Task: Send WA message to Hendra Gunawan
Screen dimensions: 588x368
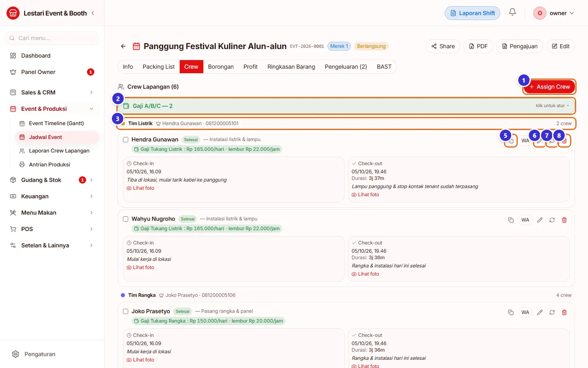Action: tap(525, 141)
